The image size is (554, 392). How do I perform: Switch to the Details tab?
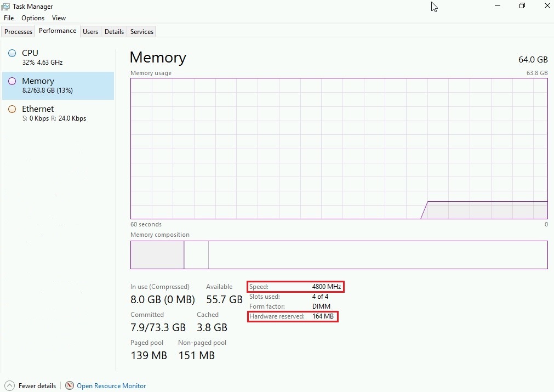click(x=114, y=31)
